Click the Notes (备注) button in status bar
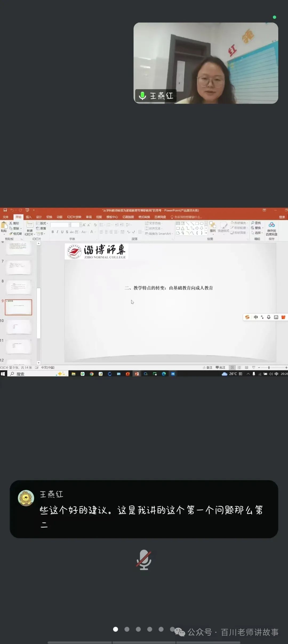The height and width of the screenshot is (644, 288). [x=208, y=367]
